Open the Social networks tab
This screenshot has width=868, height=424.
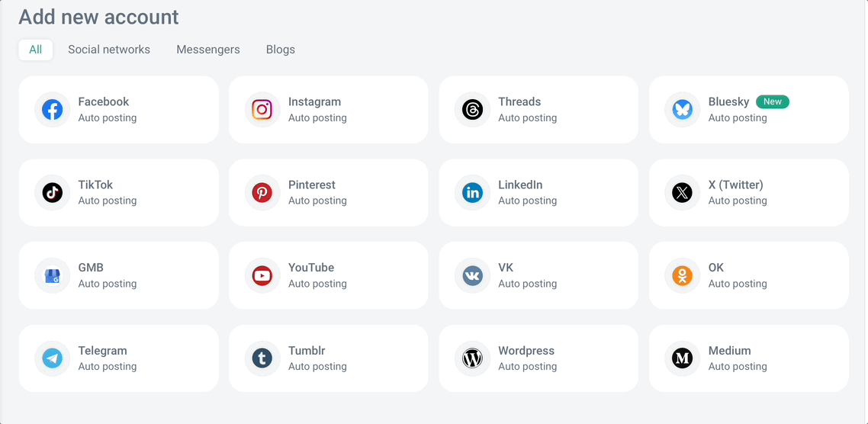tap(109, 50)
